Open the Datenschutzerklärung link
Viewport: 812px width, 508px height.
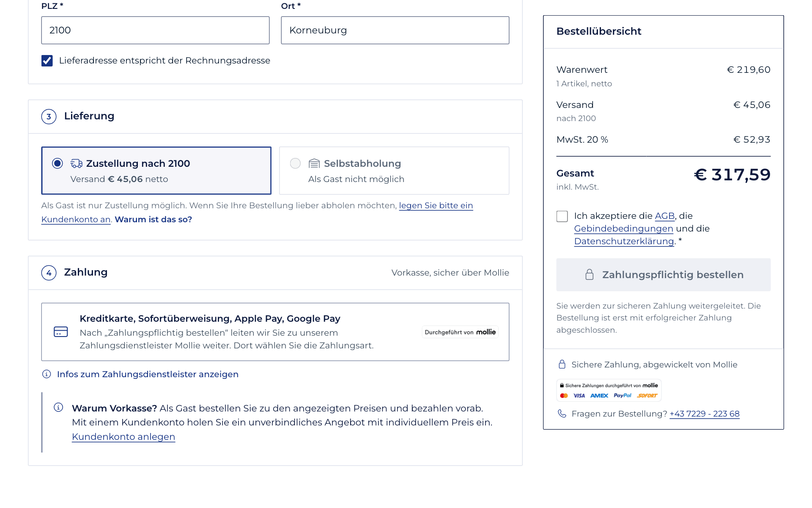(x=624, y=241)
